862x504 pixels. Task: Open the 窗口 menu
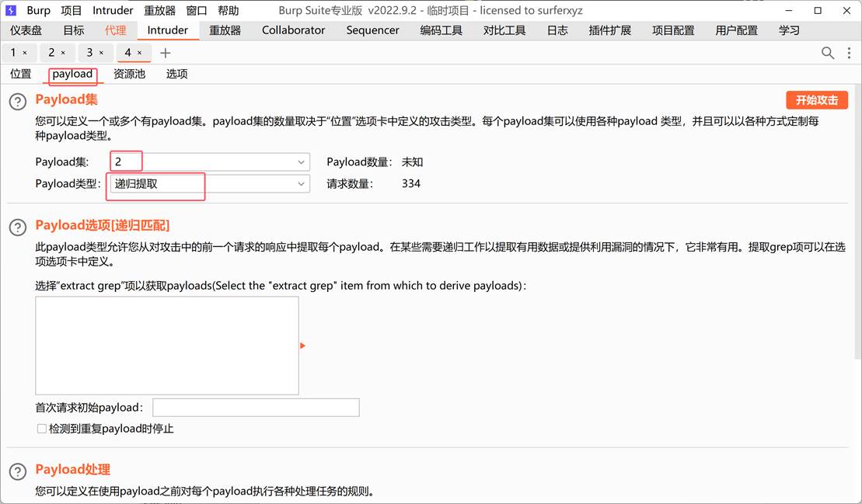[x=196, y=10]
